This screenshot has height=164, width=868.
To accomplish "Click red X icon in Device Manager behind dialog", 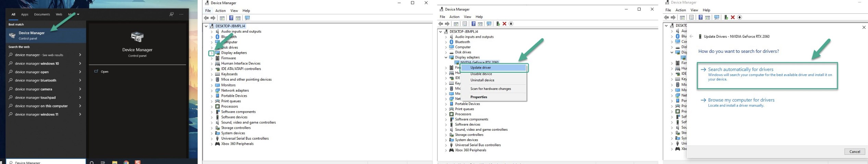I will [733, 17].
